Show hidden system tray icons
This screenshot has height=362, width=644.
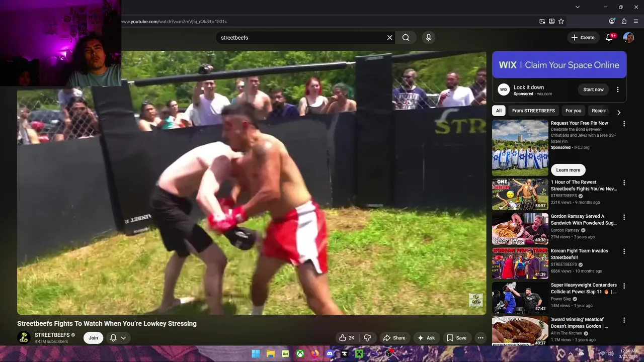point(571,354)
